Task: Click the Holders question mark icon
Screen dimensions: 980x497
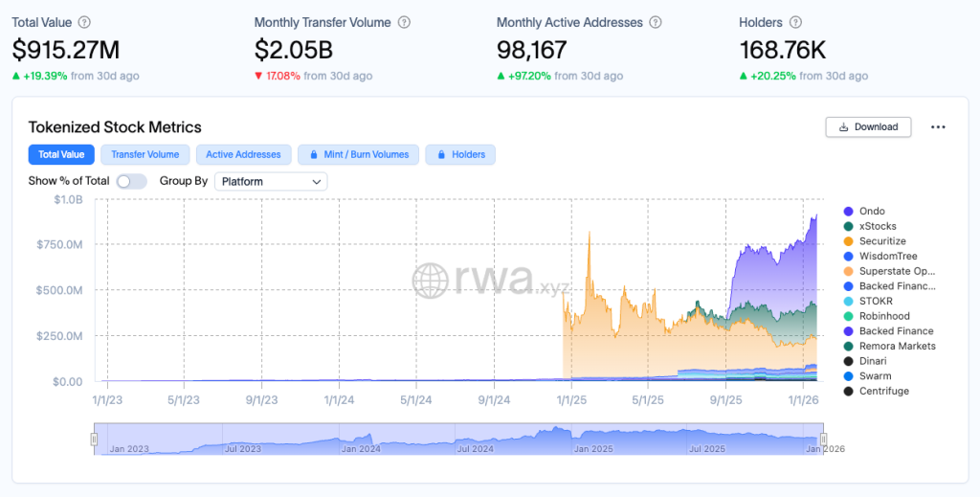Action: point(796,22)
